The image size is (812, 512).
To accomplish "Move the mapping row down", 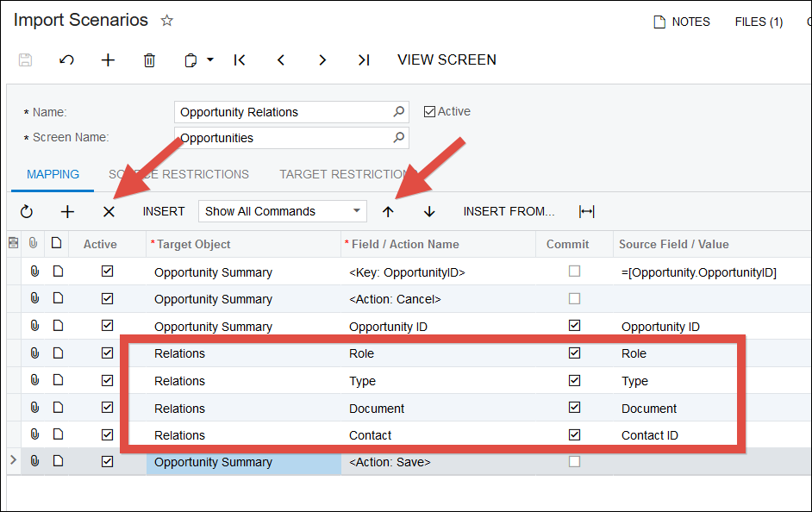I will tap(429, 212).
